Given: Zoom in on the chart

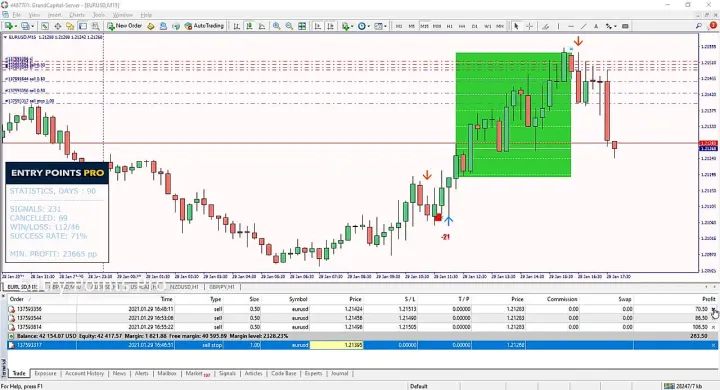Looking at the screenshot, I should (x=276, y=26).
